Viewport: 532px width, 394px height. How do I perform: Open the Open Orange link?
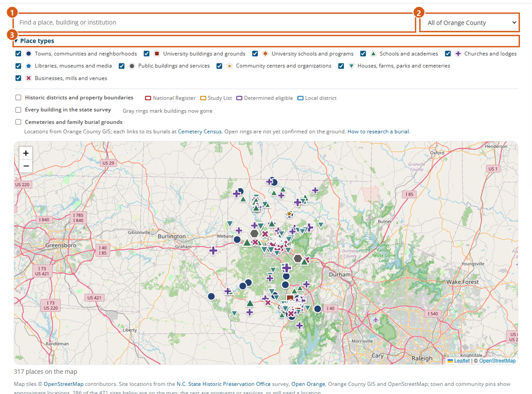308,384
